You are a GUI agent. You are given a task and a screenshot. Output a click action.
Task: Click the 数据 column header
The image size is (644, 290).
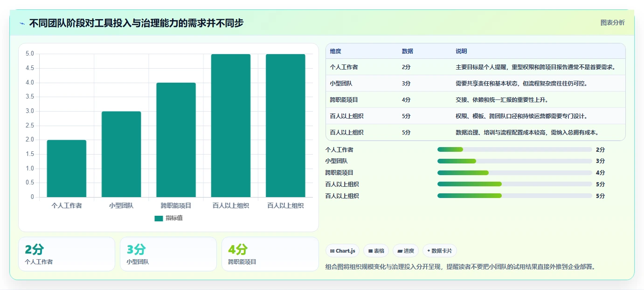[407, 51]
